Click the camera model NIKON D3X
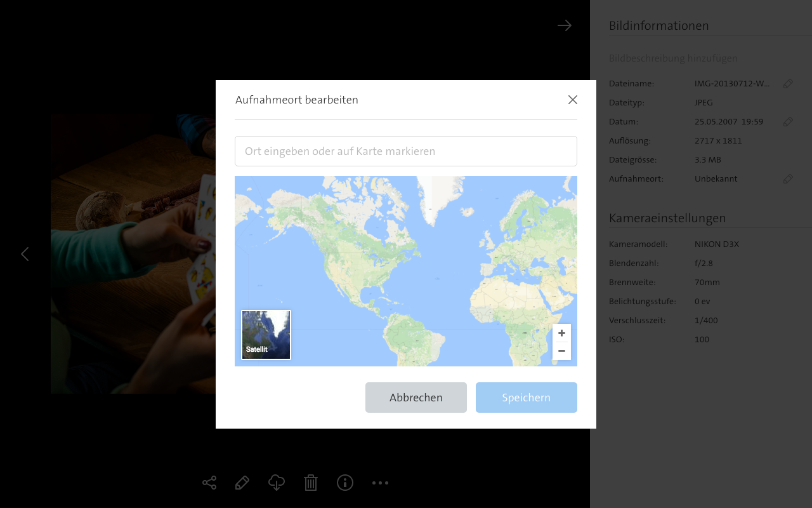Image resolution: width=812 pixels, height=508 pixels. (717, 244)
